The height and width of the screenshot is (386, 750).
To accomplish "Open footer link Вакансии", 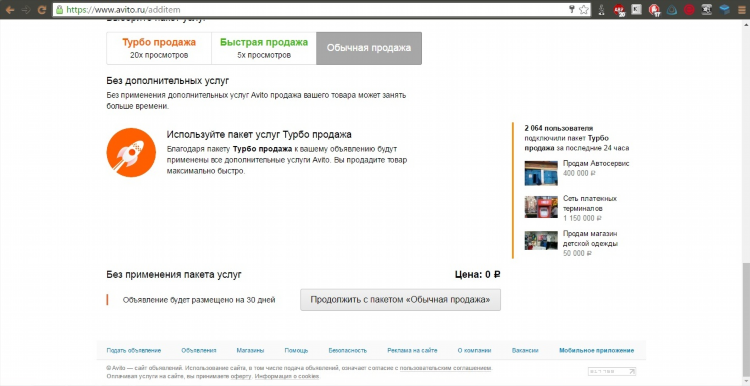I will point(525,350).
